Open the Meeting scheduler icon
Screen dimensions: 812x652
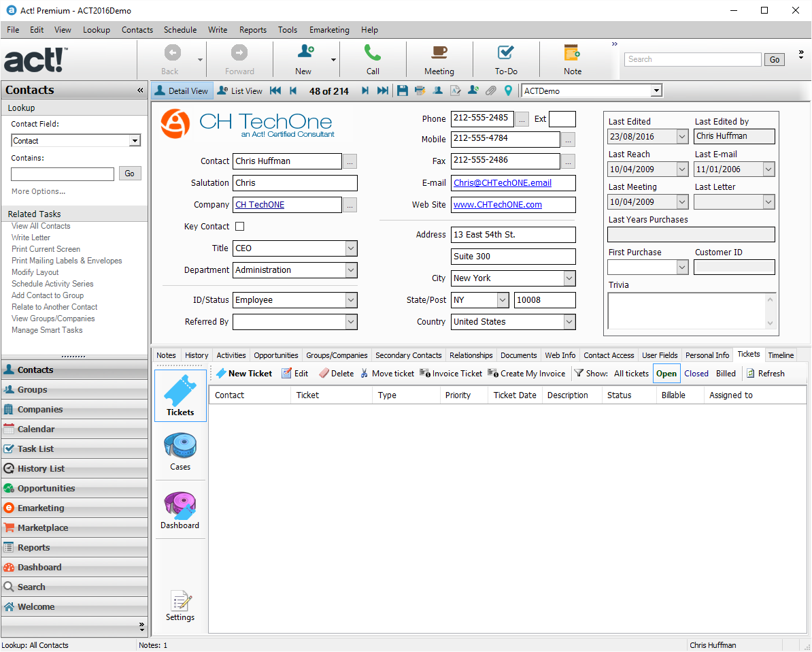point(439,54)
